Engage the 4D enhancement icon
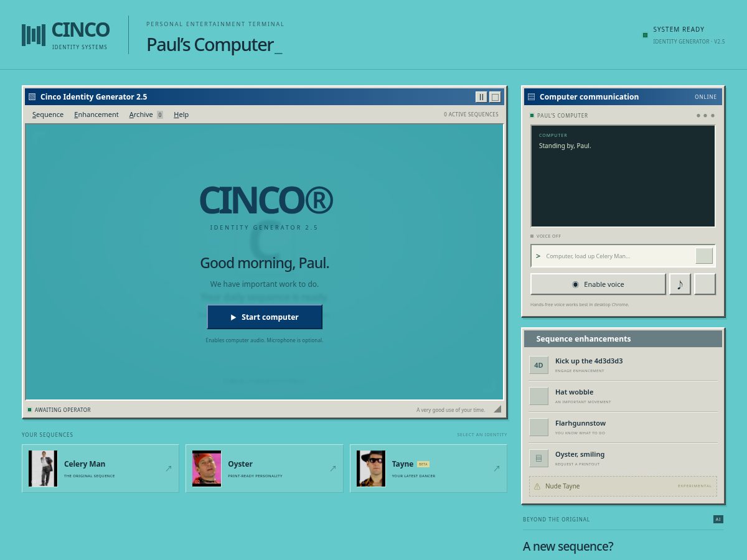 click(x=539, y=365)
